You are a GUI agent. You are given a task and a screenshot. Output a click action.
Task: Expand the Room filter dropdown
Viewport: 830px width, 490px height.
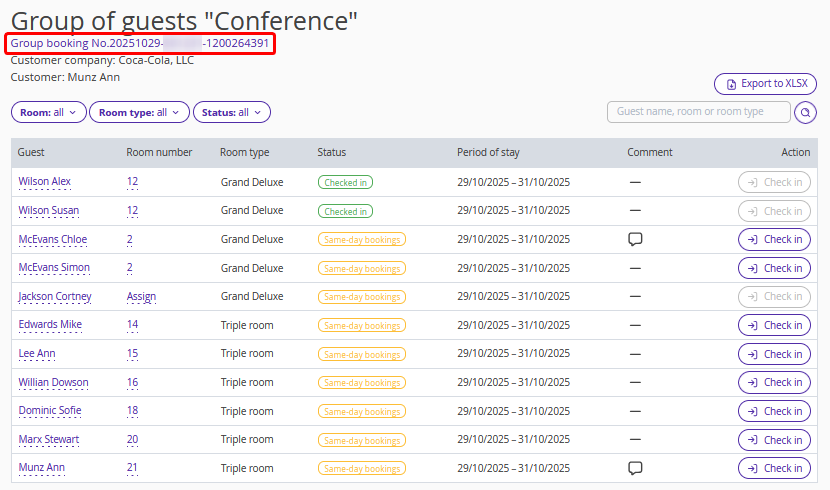49,113
